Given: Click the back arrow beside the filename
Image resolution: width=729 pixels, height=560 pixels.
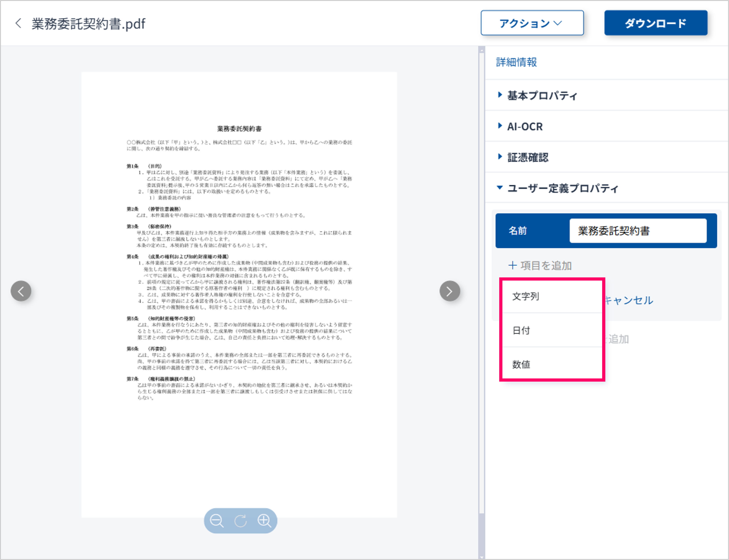Looking at the screenshot, I should tap(19, 23).
